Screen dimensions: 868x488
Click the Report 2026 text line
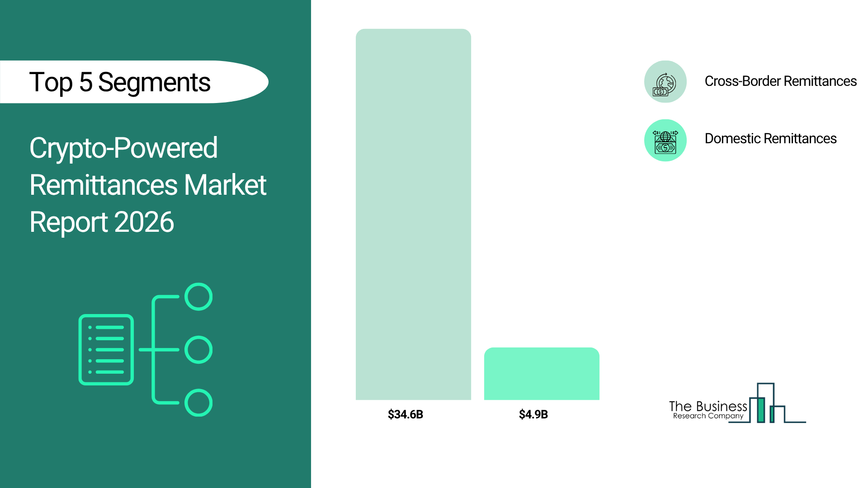coord(102,222)
